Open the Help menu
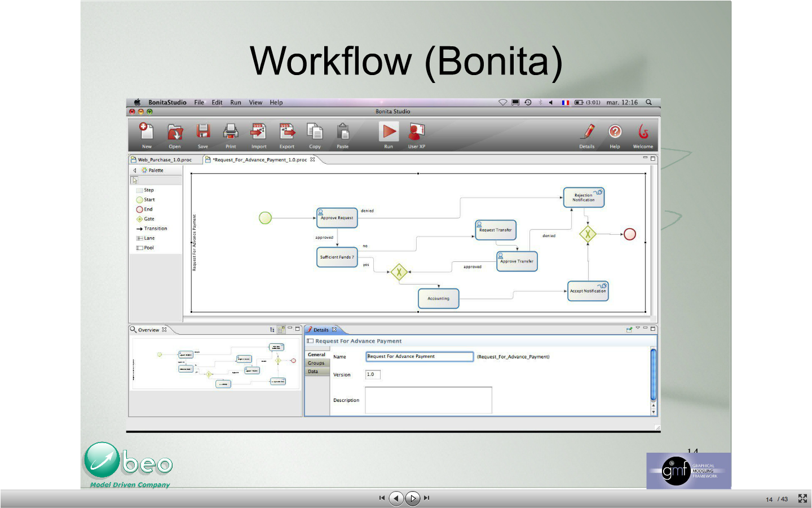This screenshot has width=812, height=508. pyautogui.click(x=276, y=103)
